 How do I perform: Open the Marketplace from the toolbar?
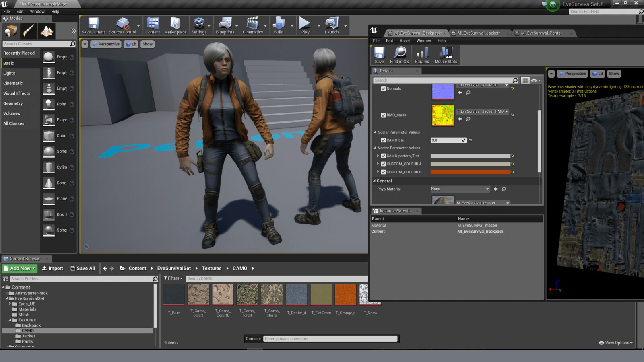[175, 25]
